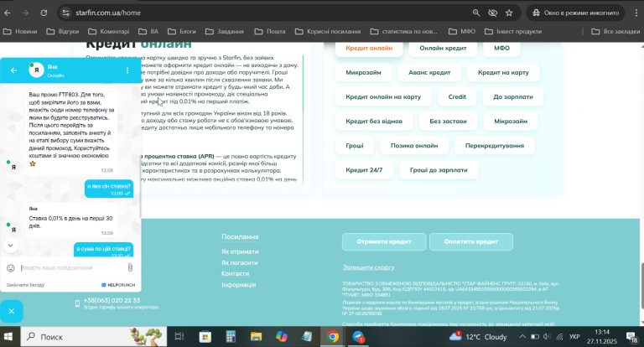Open the Інвест продукти bookmarks folder
Viewport: 644px width, 347px height.
[513, 31]
